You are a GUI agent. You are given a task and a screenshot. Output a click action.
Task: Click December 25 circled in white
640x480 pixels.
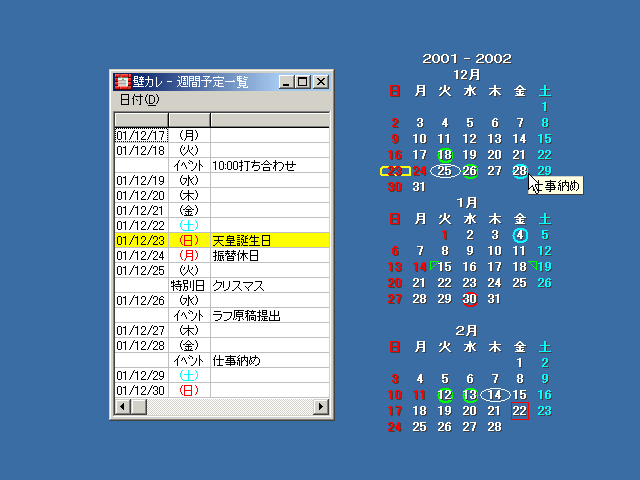point(445,171)
